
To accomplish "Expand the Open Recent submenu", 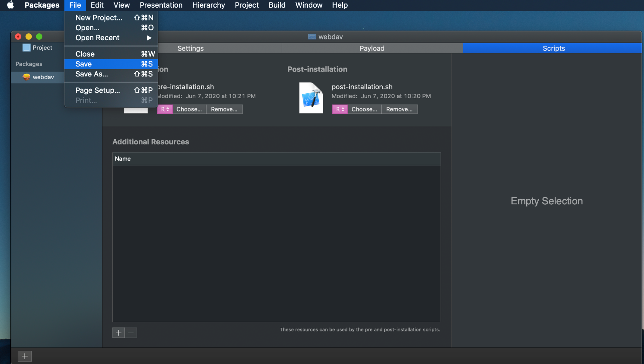I will point(111,38).
